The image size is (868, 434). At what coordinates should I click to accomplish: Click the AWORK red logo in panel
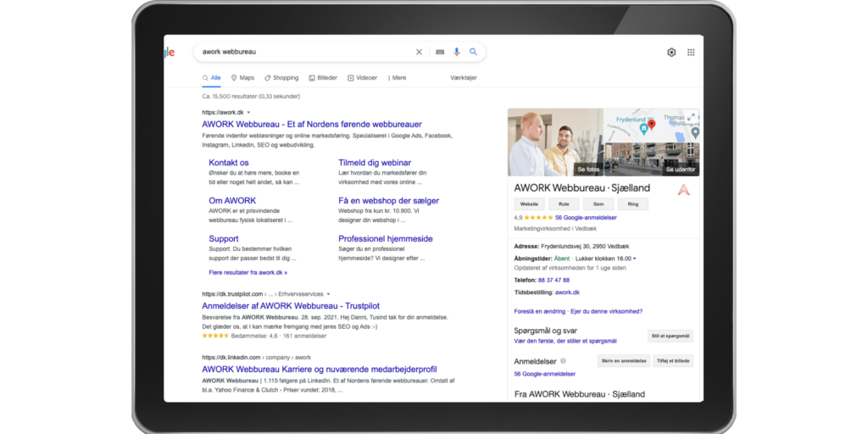coord(684,190)
